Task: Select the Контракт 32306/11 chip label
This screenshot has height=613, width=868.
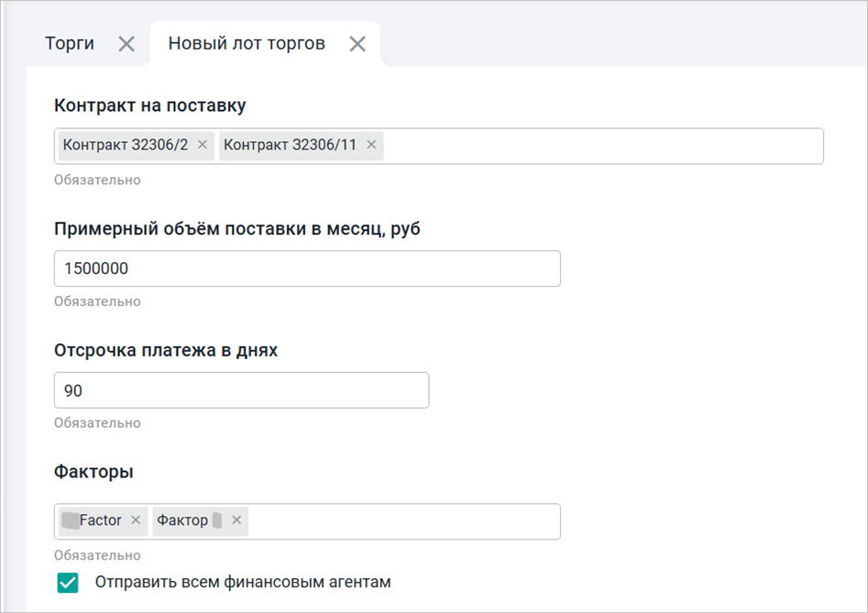Action: tap(290, 145)
